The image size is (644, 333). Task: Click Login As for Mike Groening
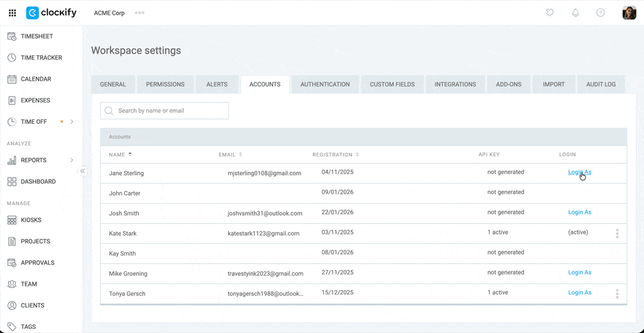[579, 273]
